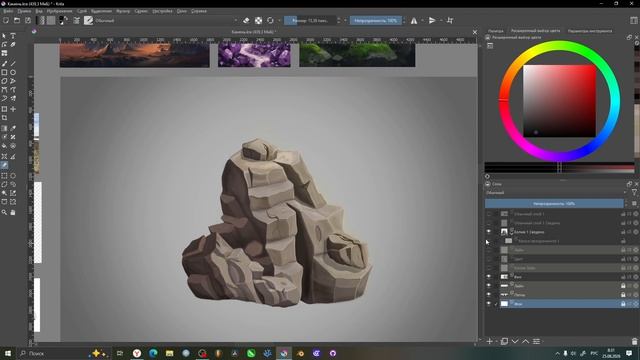Click the layer filter funnel icon
Screen dimensions: 640x360
[x=634, y=193]
